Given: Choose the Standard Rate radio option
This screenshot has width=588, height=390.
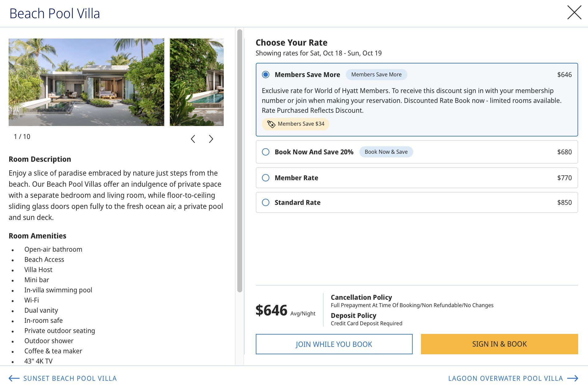Looking at the screenshot, I should (266, 202).
